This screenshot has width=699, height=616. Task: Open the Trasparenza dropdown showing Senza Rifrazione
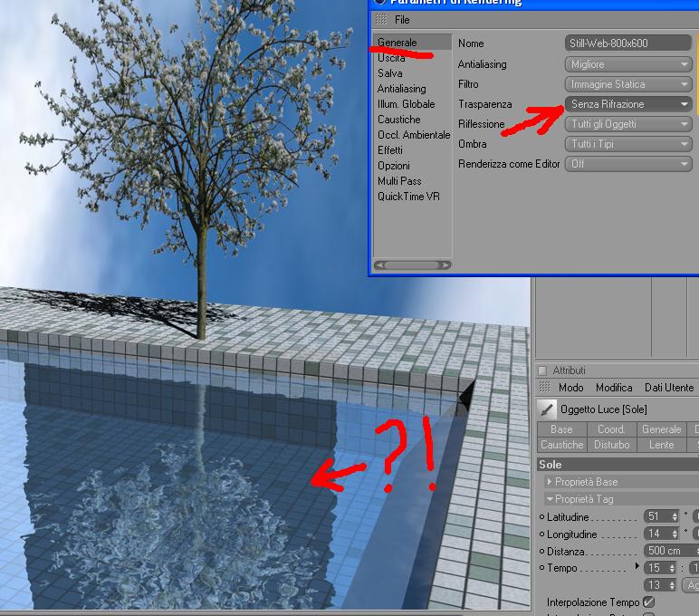pyautogui.click(x=628, y=104)
